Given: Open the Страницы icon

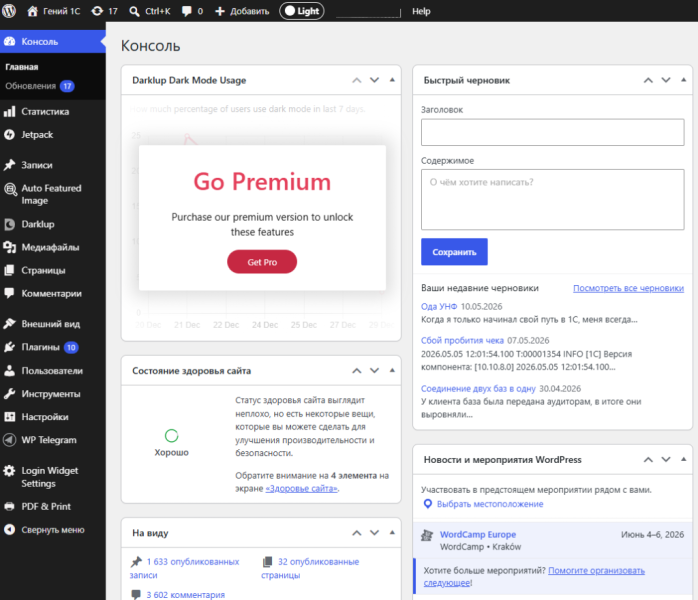Looking at the screenshot, I should click(9, 270).
